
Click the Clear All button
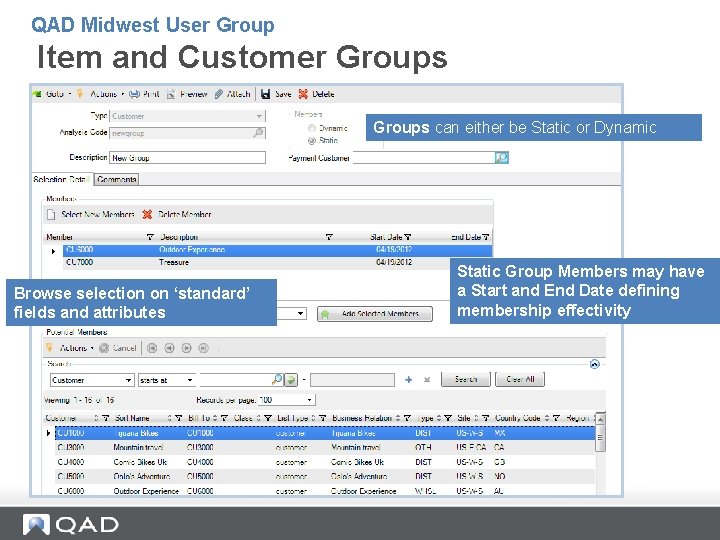coord(520,380)
